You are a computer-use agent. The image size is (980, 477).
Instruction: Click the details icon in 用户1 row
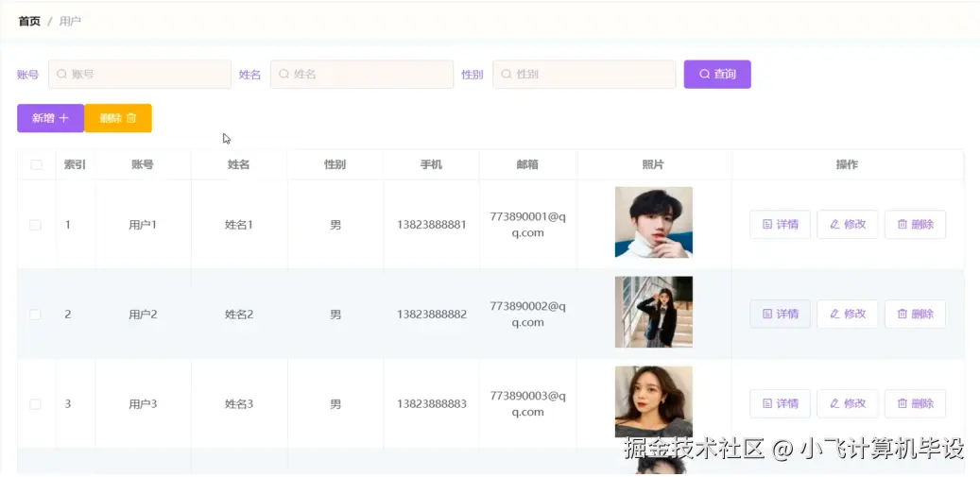coord(767,225)
